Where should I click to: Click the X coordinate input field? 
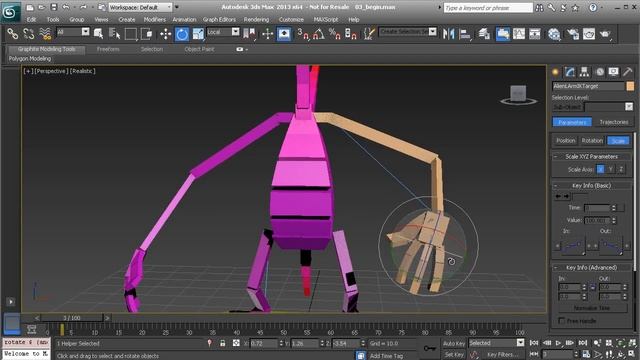point(264,344)
